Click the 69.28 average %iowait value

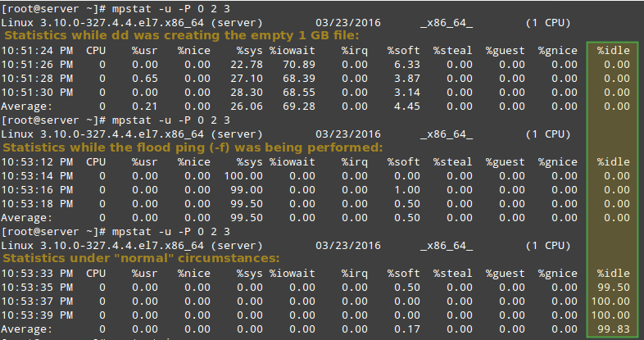(x=299, y=106)
